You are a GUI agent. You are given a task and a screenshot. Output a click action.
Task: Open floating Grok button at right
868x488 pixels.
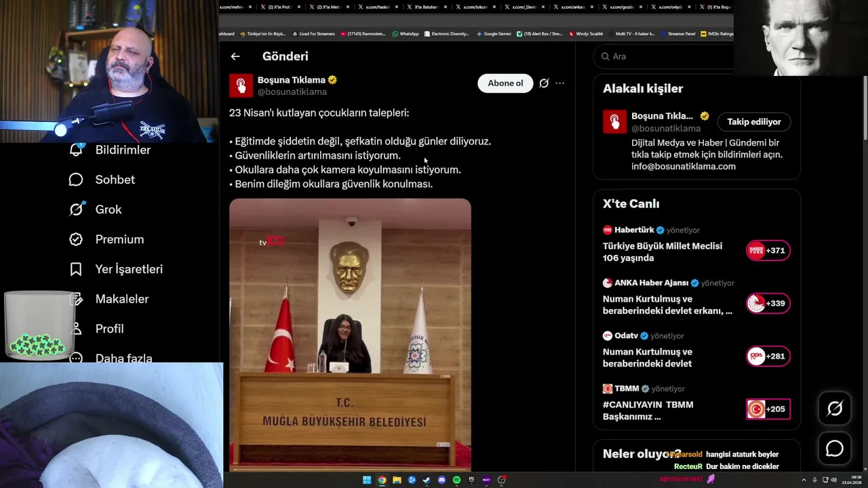pyautogui.click(x=834, y=408)
